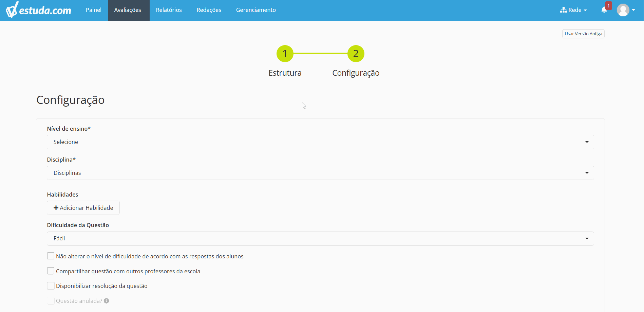
Task: Click the plus icon in Adicionar Habilidade
Action: point(56,208)
